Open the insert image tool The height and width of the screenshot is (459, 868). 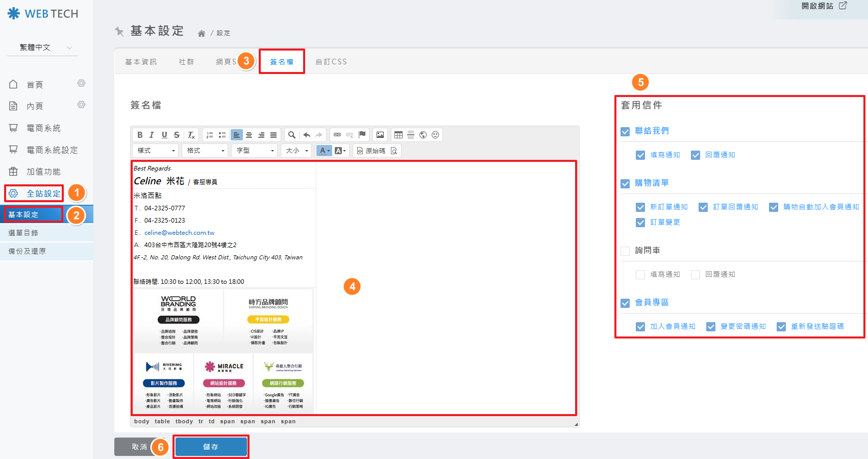pos(380,135)
